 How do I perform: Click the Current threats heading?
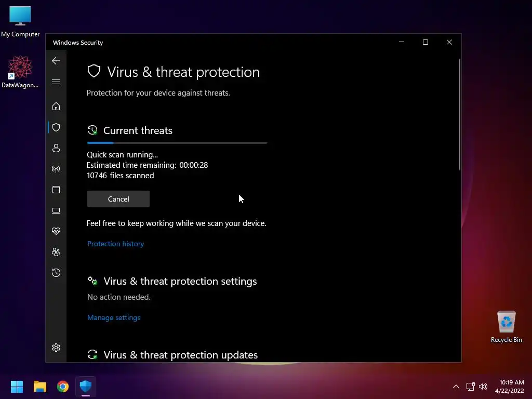click(138, 130)
